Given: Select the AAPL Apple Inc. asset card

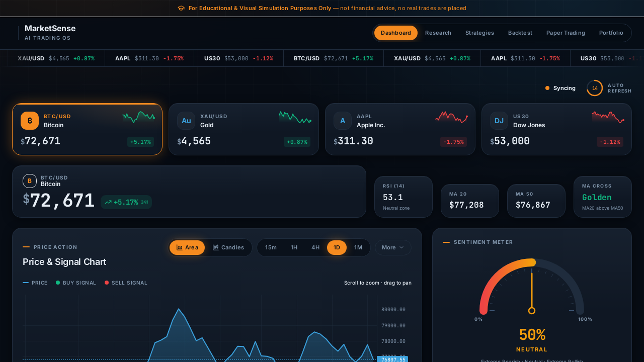Looking at the screenshot, I should coord(400,129).
